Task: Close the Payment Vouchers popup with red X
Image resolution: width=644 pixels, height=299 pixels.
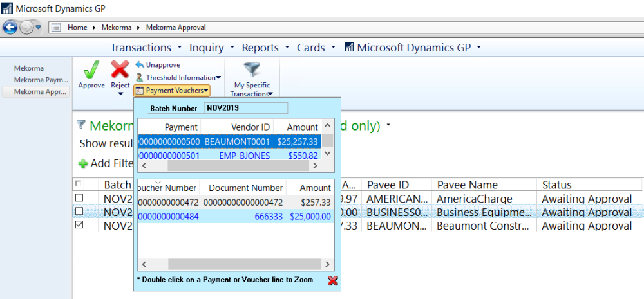Action: click(333, 281)
